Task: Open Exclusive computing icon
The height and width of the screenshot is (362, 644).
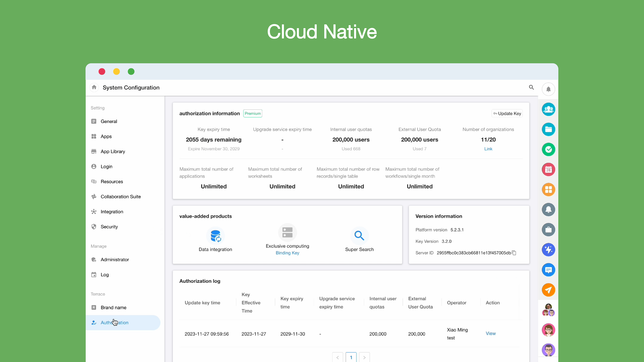Action: 287,232
